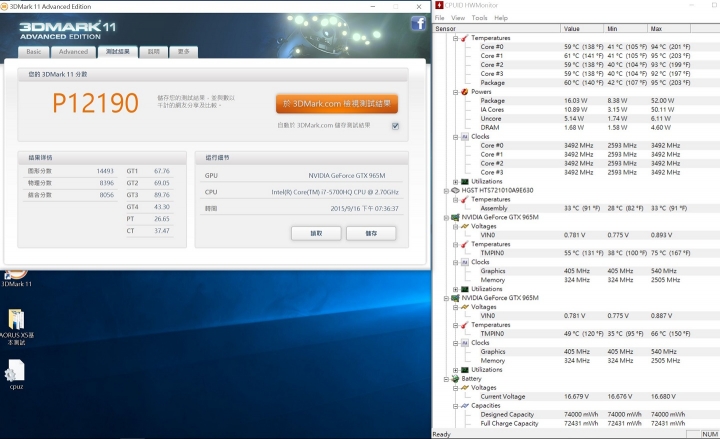Click the thermometer icon beside Temperatures above Assembly
The width and height of the screenshot is (720, 439).
click(465, 200)
